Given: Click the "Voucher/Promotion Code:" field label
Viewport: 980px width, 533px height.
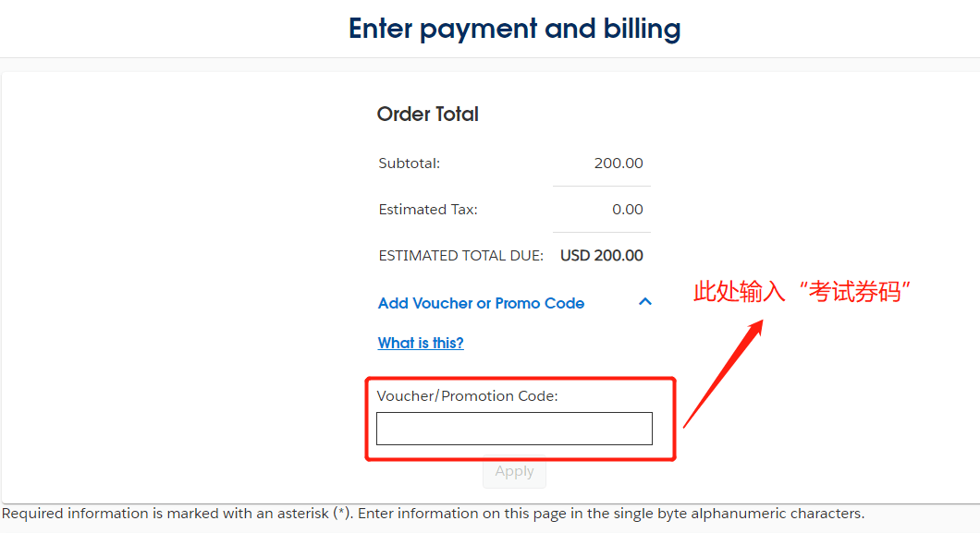Looking at the screenshot, I should pyautogui.click(x=468, y=396).
